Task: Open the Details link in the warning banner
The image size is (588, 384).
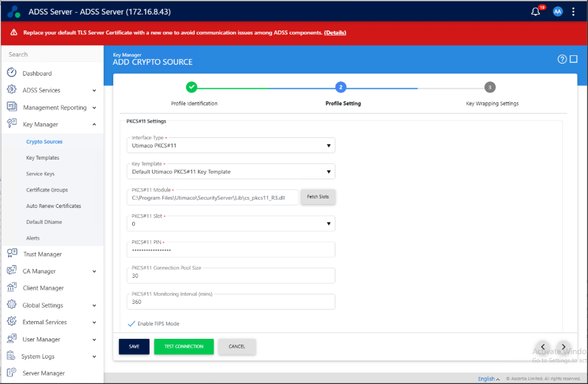Action: [335, 32]
